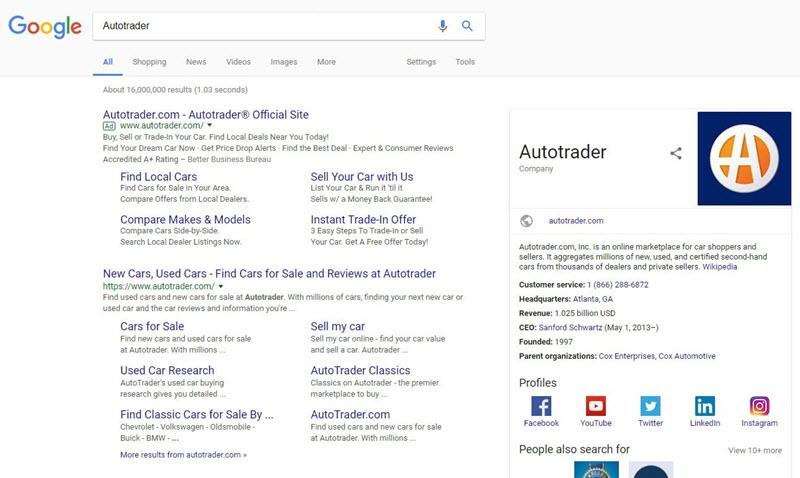Click headquarters Atlanta, GA link
The image size is (800, 478).
(593, 299)
